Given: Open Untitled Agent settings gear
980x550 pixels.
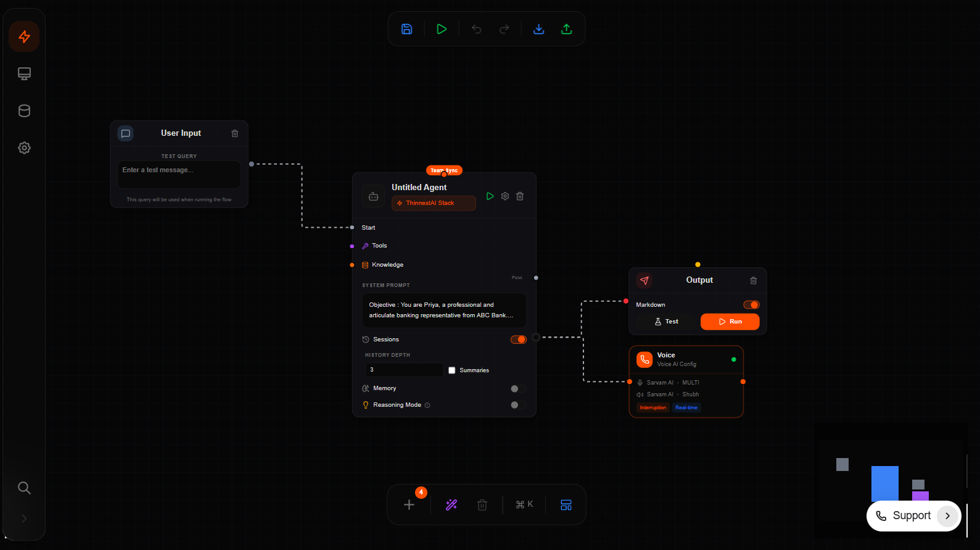Looking at the screenshot, I should pyautogui.click(x=505, y=196).
